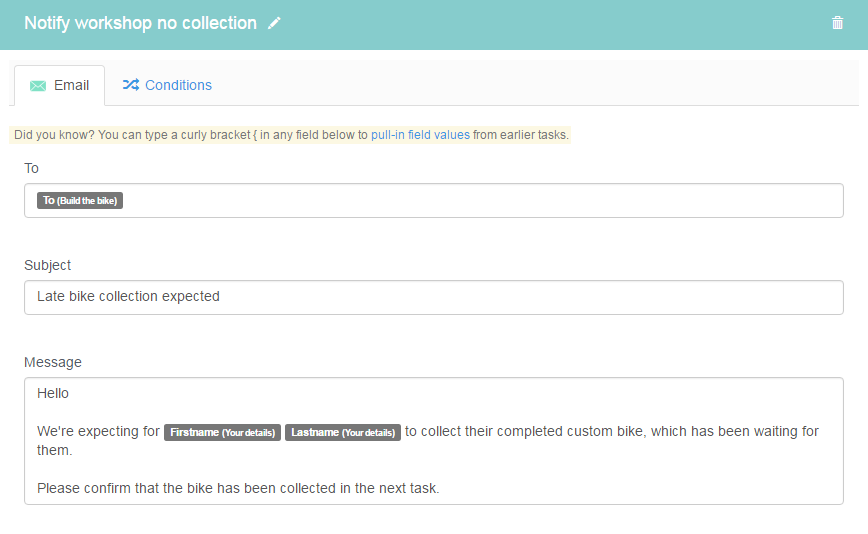Click the Lastname (Your details) token
The image size is (868, 534).
[x=343, y=432]
